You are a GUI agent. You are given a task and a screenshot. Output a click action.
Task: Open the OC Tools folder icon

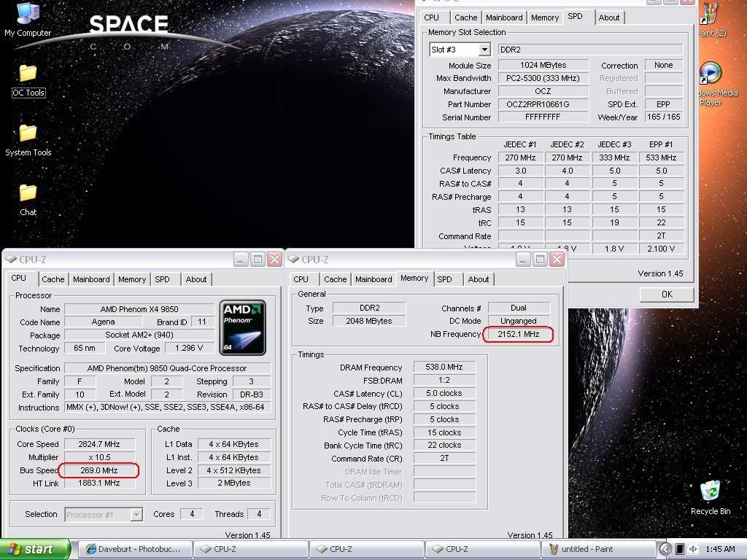tap(28, 80)
